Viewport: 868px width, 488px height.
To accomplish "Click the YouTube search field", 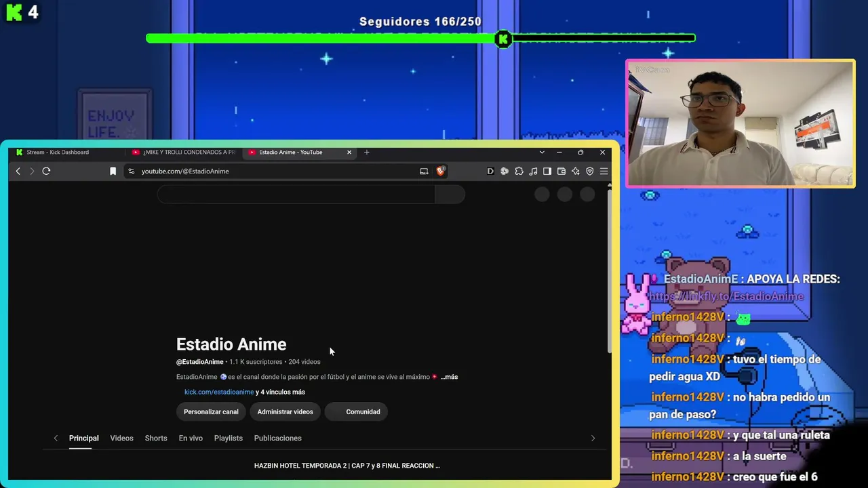I will [x=296, y=195].
